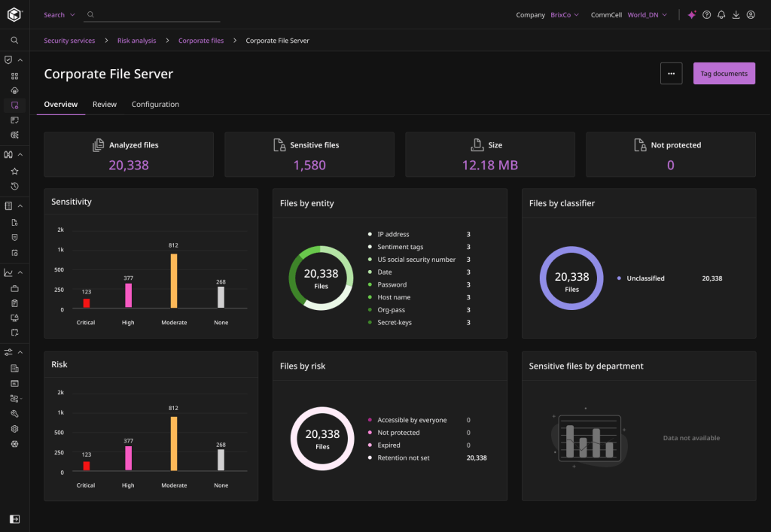Open the user profile icon
Viewport: 771px width, 532px height.
(x=751, y=15)
